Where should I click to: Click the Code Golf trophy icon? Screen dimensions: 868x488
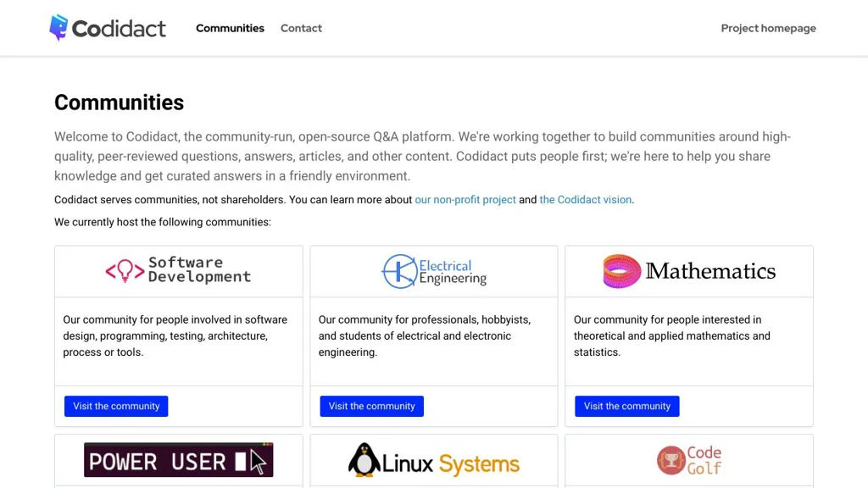670,461
